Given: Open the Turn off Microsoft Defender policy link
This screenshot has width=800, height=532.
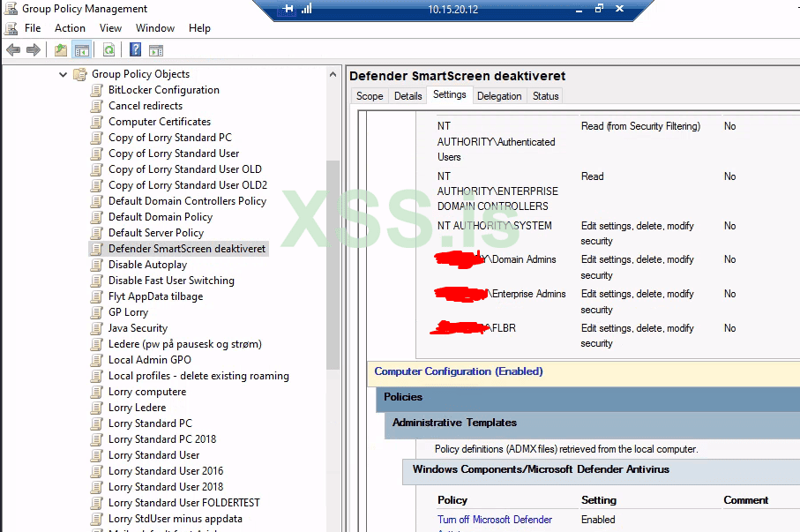Looking at the screenshot, I should click(495, 520).
